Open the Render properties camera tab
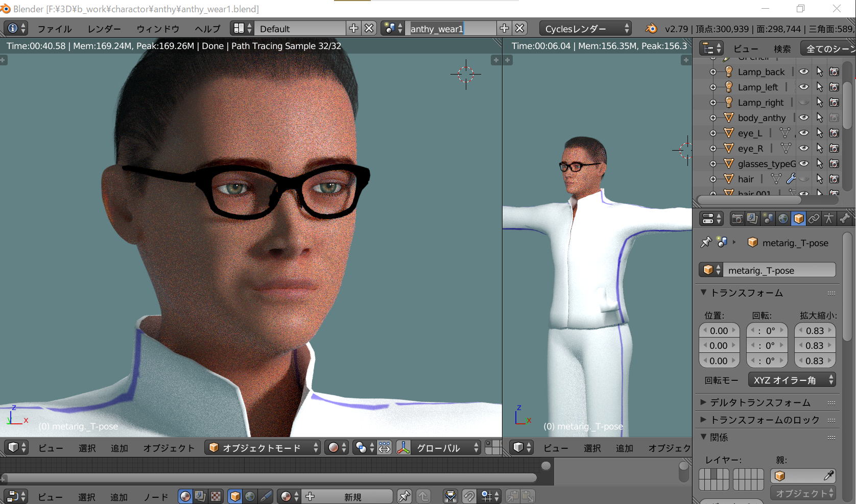This screenshot has width=856, height=504. 737,219
